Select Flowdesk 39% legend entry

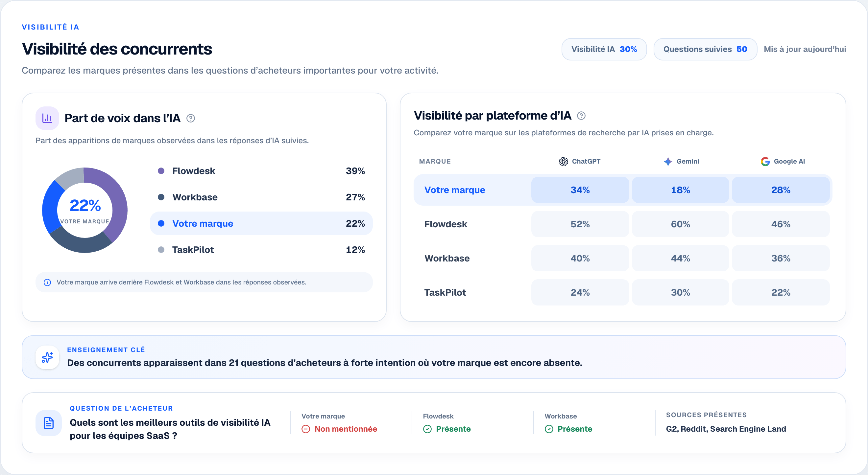(261, 171)
